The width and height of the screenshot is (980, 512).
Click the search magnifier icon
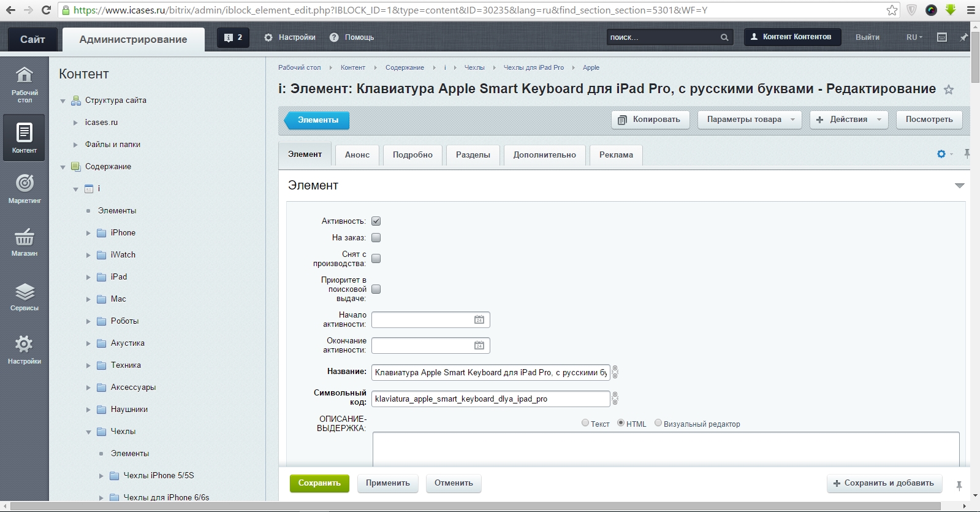(724, 37)
